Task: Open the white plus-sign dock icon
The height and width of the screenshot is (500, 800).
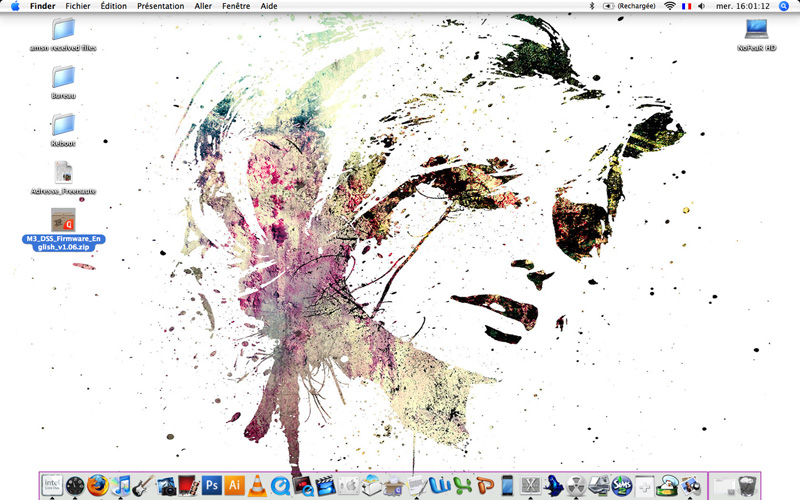Action: (644, 486)
